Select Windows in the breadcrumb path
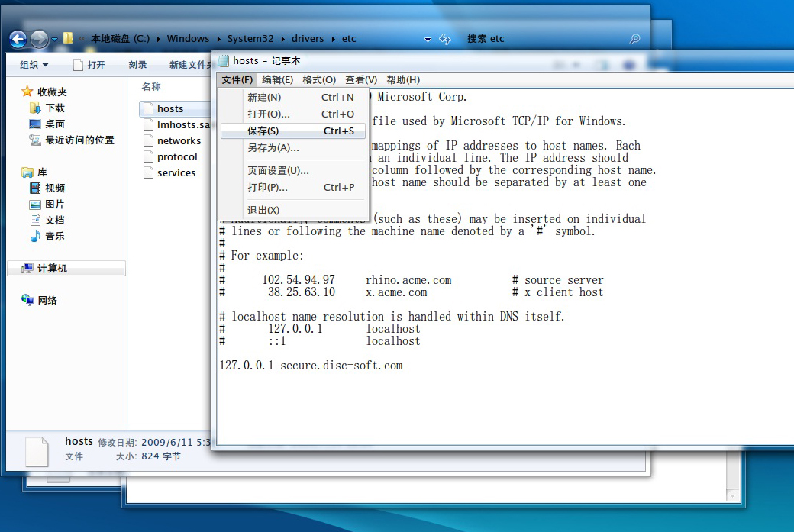794x532 pixels. (188, 38)
